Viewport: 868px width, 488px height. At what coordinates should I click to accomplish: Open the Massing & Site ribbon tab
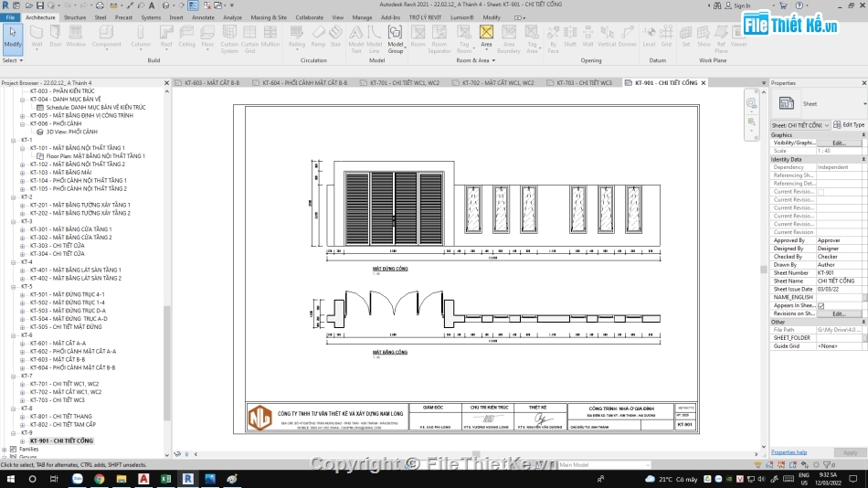pos(269,17)
